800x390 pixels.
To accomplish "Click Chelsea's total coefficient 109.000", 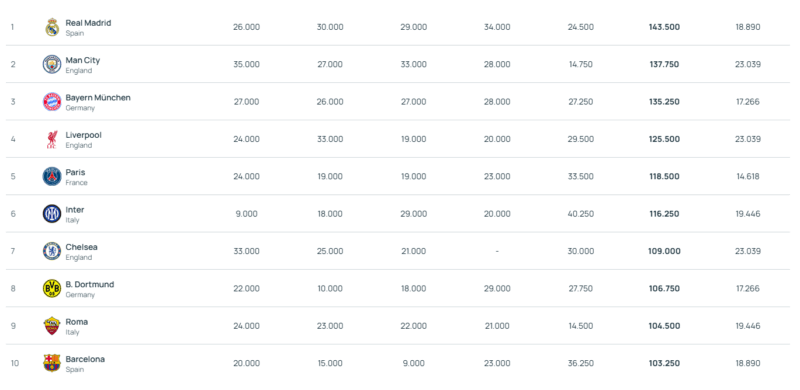I will click(x=664, y=251).
